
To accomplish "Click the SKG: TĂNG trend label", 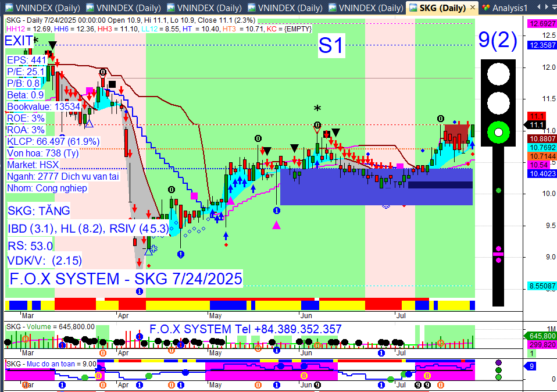I will pos(39,211).
